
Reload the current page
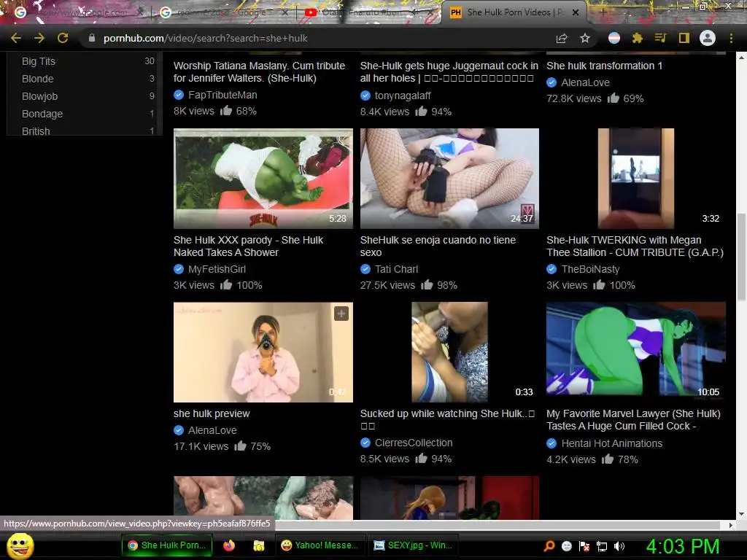coord(63,38)
